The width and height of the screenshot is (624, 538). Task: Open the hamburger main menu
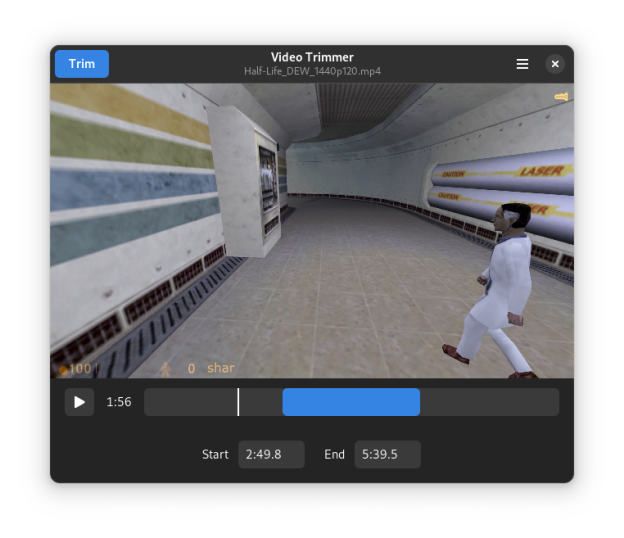pos(522,64)
